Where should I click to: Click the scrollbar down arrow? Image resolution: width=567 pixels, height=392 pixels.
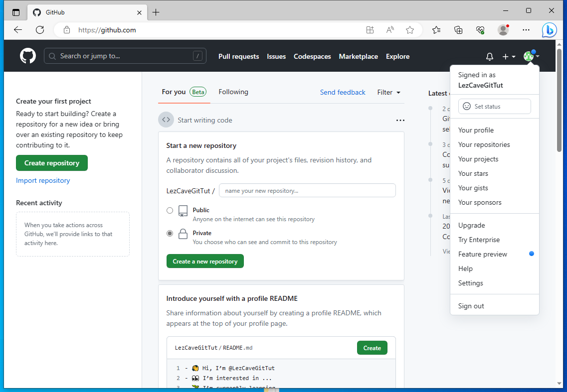pyautogui.click(x=559, y=384)
